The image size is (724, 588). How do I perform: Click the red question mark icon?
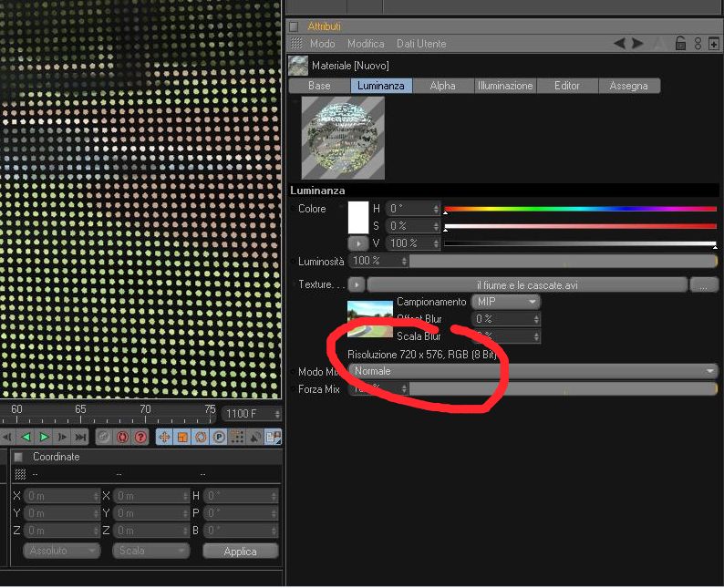140,437
